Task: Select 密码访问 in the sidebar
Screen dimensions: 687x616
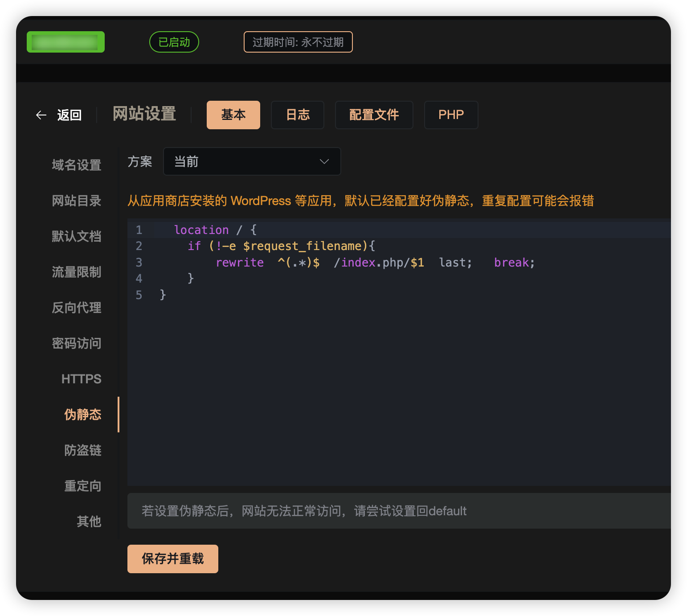Action: click(77, 343)
